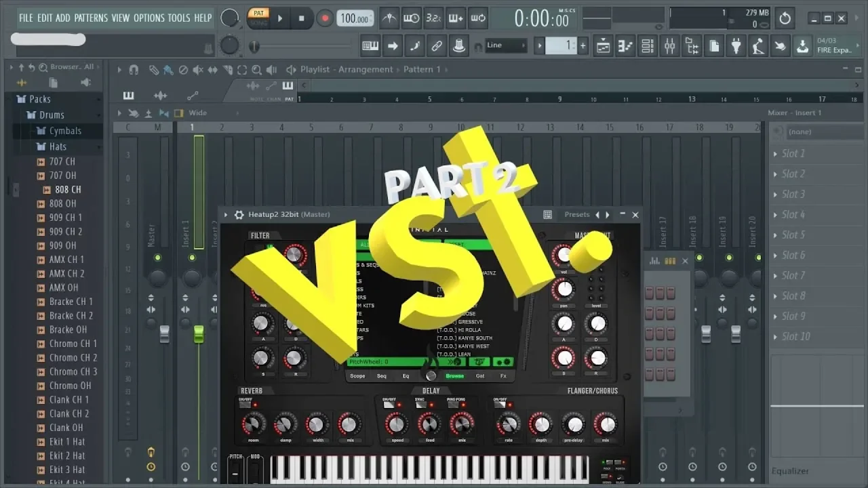This screenshot has width=868, height=488.
Task: Open the PATTERNS menu
Action: coord(91,18)
